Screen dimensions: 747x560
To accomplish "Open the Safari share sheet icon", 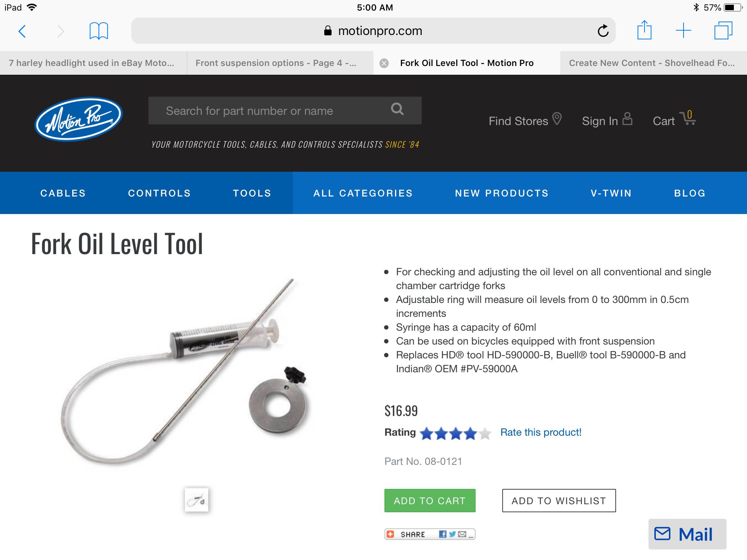I will [x=644, y=30].
